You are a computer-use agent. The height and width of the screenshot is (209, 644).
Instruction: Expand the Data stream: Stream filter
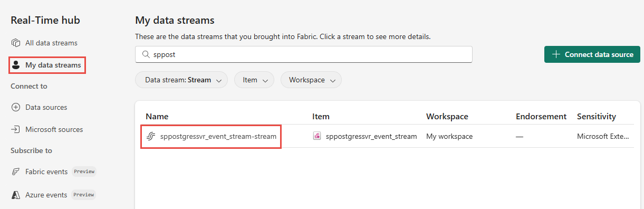tap(181, 80)
